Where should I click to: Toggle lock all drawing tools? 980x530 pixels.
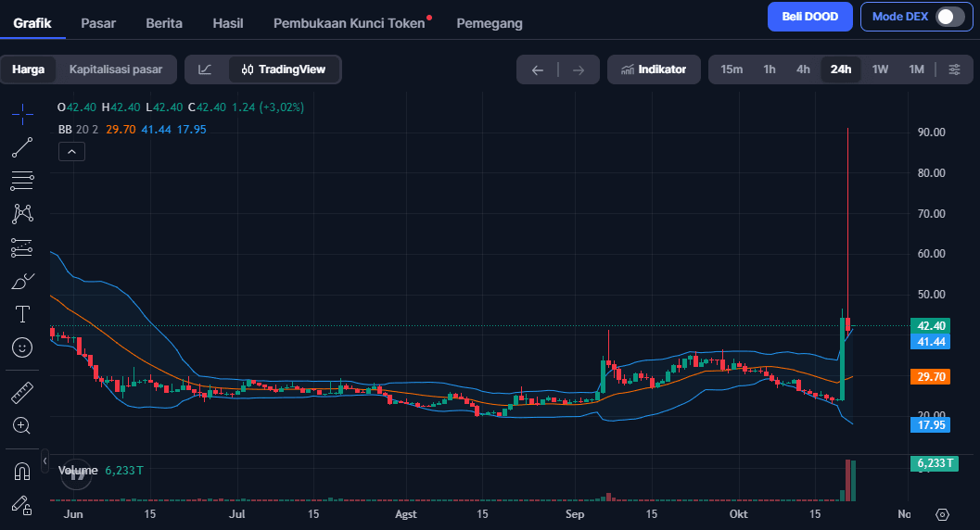point(22,505)
